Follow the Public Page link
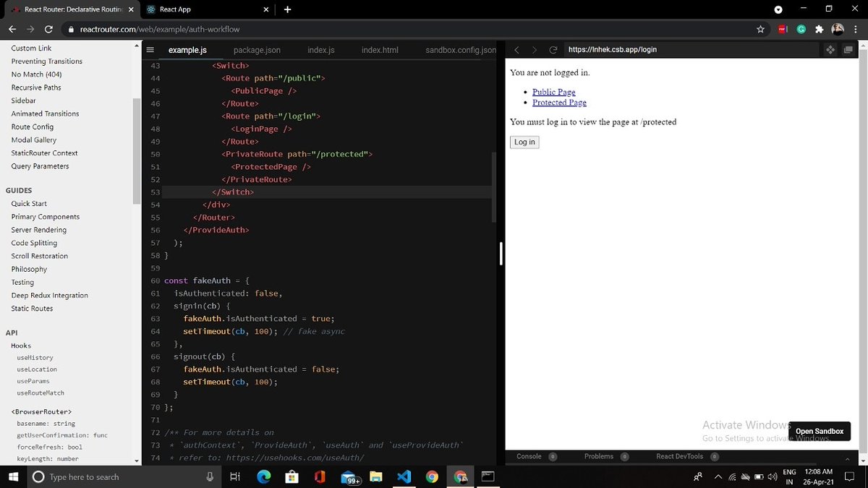868x488 pixels. click(554, 92)
